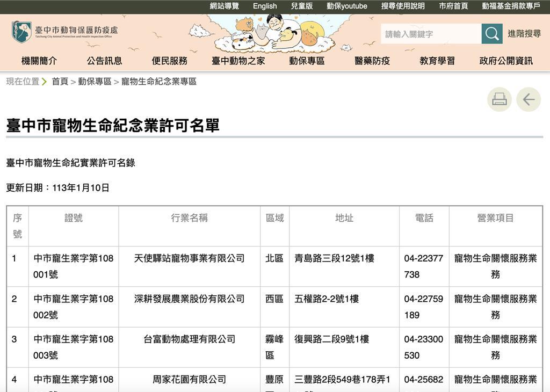The image size is (550, 392).
Task: Click the 周家花園有限公司 cell
Action: click(190, 379)
